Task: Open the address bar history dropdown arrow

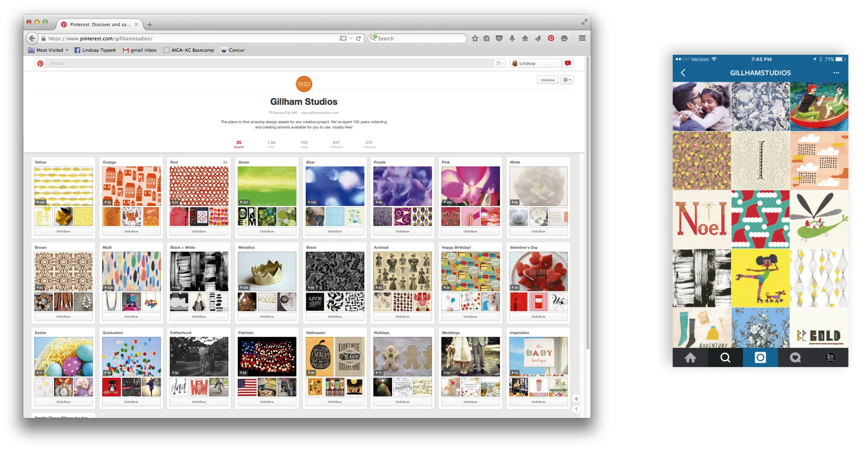Action: click(351, 38)
